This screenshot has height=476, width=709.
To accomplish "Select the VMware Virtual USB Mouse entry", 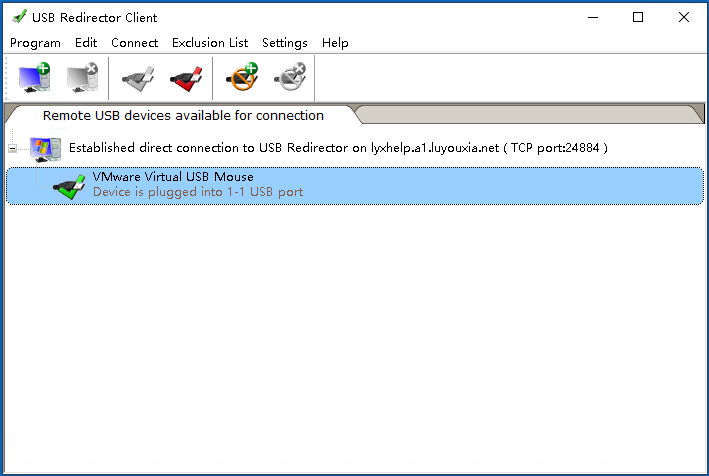I will [x=354, y=186].
